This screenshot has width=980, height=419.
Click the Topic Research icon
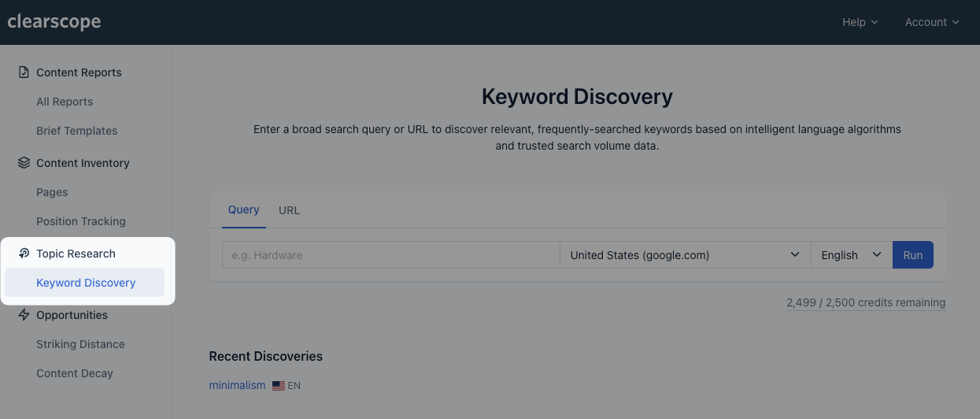tap(24, 254)
